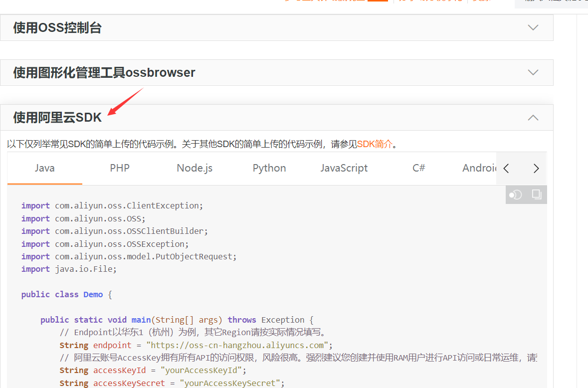This screenshot has width=588, height=388.
Task: Click the import OSSException code line
Action: point(105,244)
